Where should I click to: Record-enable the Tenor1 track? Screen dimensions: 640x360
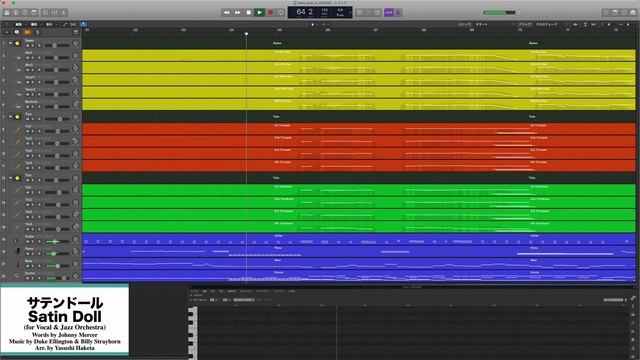coord(39,82)
